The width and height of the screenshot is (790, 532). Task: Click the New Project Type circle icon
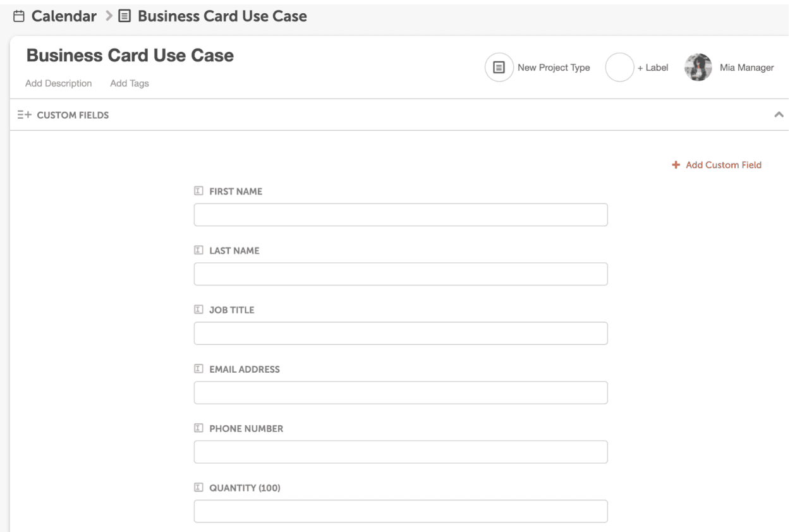click(x=499, y=68)
